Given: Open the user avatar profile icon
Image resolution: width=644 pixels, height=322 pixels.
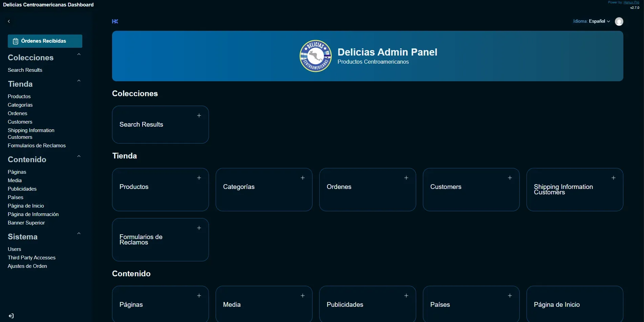Looking at the screenshot, I should [x=619, y=21].
